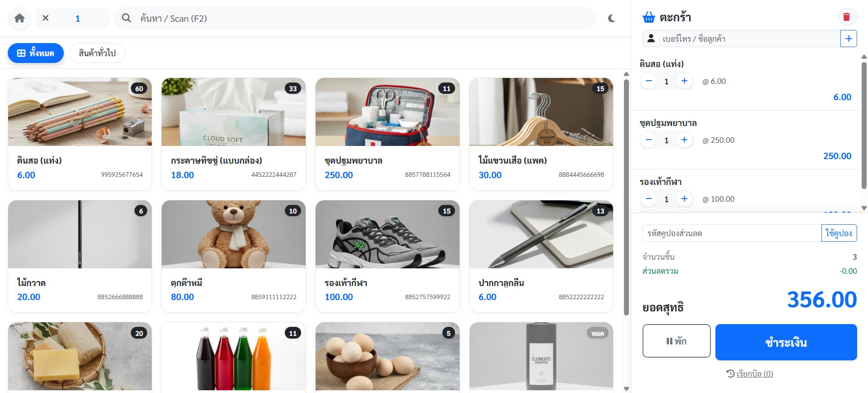
Task: Empty the cart with the red trash icon
Action: 846,17
